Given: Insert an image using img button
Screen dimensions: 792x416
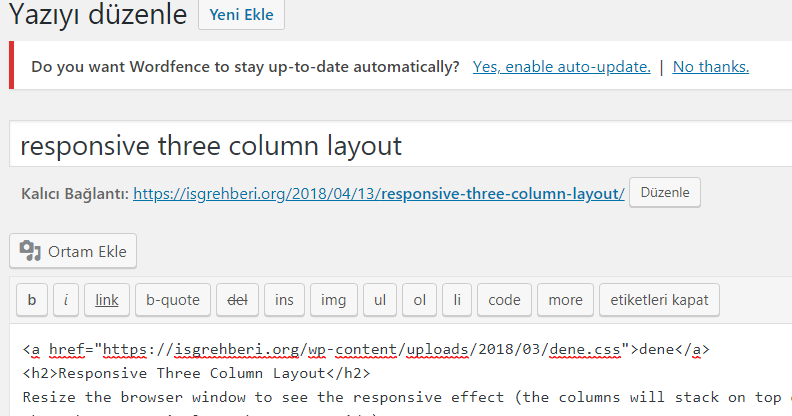Looking at the screenshot, I should [x=334, y=300].
